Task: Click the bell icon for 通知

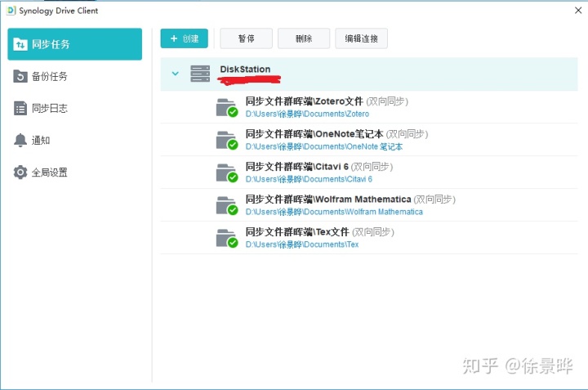Action: [x=20, y=141]
